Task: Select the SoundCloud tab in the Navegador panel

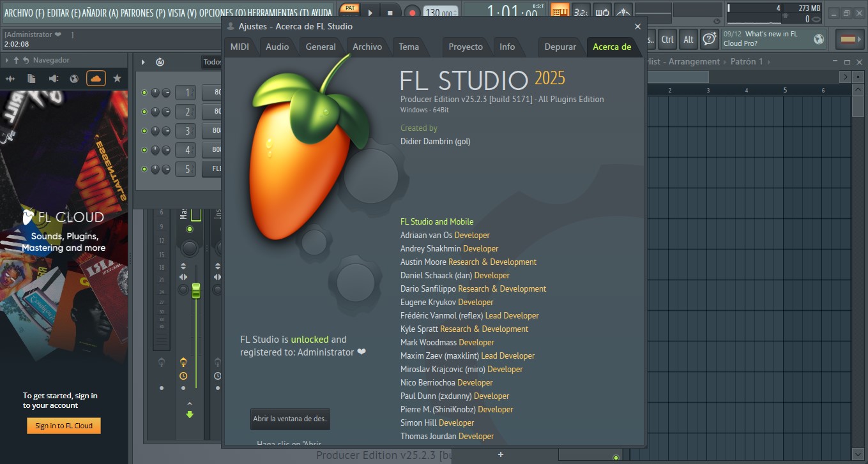Action: click(x=96, y=78)
